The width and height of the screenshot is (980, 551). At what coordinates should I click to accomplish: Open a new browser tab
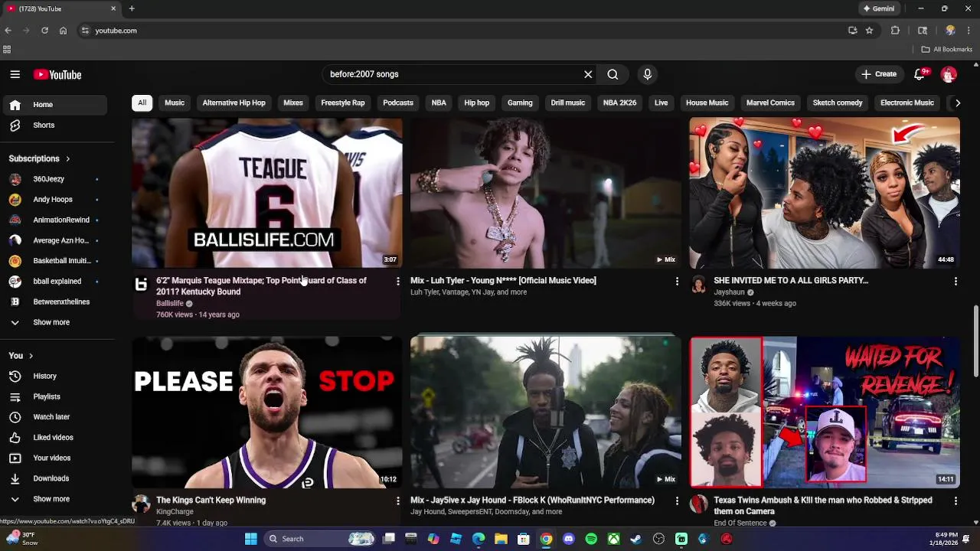pyautogui.click(x=132, y=8)
